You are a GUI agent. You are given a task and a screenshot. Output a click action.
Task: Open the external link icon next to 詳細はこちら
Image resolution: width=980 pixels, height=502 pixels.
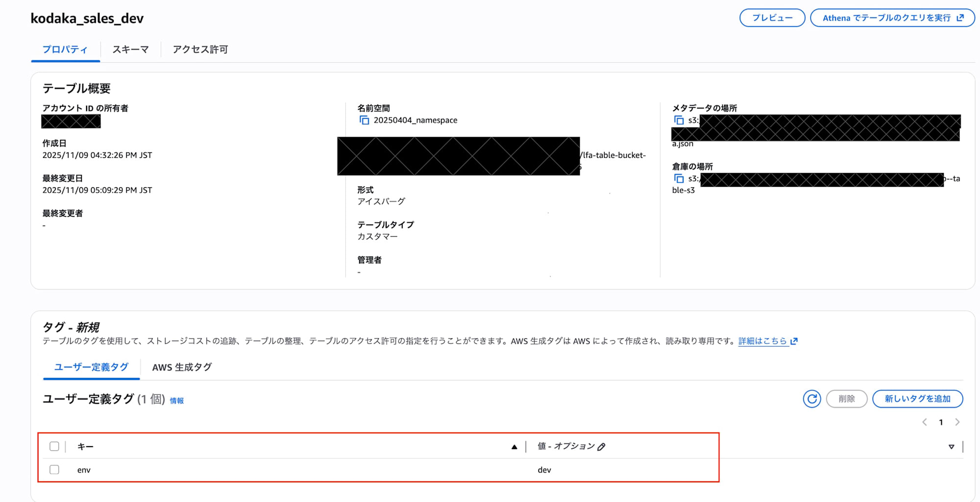tap(794, 341)
